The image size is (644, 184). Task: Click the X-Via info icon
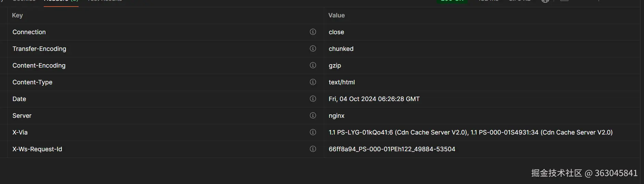pyautogui.click(x=313, y=132)
